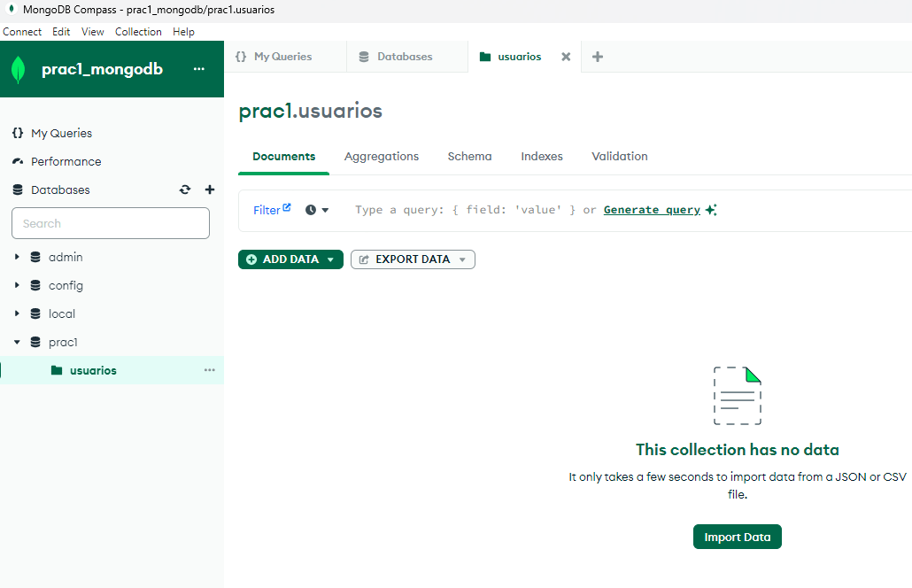
Task: Open the Collection menu
Action: click(x=138, y=31)
